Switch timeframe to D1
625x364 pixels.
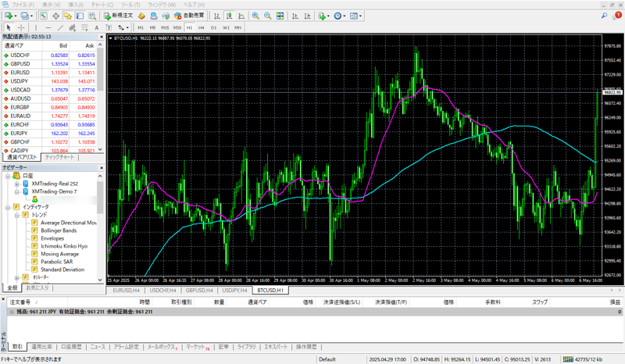[213, 27]
